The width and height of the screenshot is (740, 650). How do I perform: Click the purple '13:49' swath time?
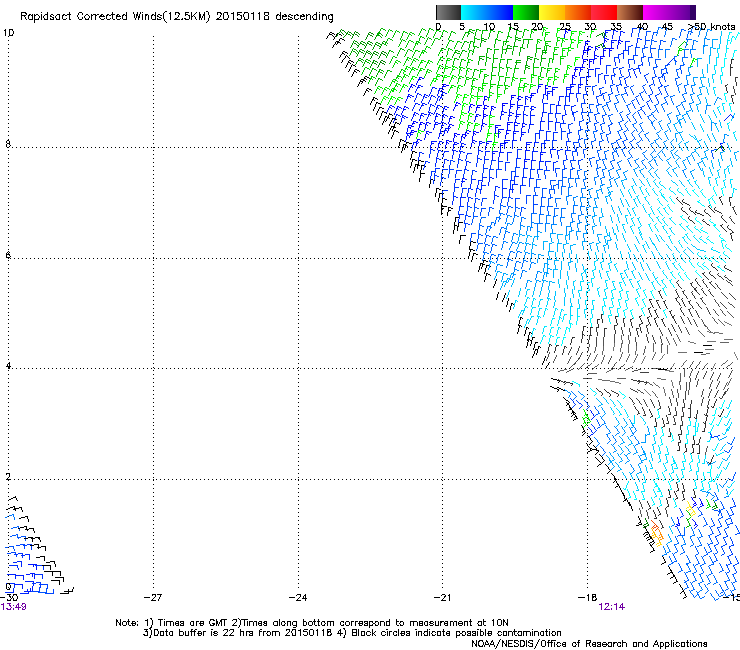pyautogui.click(x=13, y=607)
